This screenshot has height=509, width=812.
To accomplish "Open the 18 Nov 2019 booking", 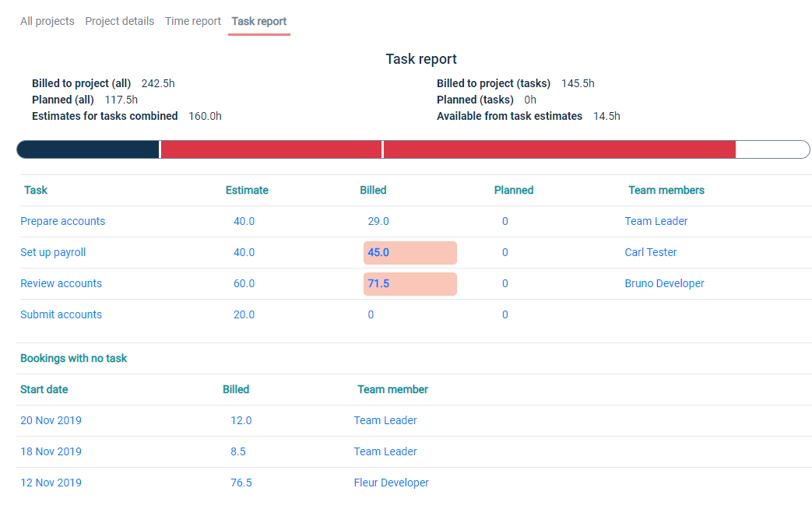I will [51, 451].
